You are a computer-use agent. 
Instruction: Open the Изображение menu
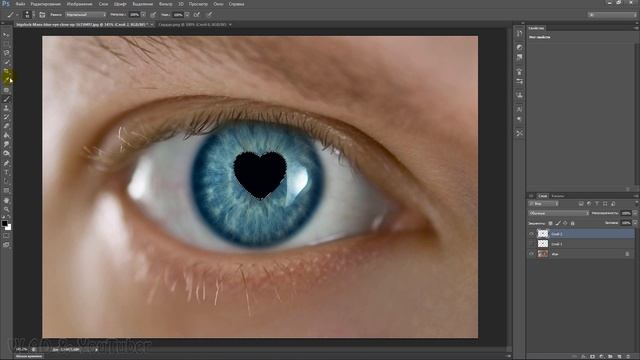point(80,4)
